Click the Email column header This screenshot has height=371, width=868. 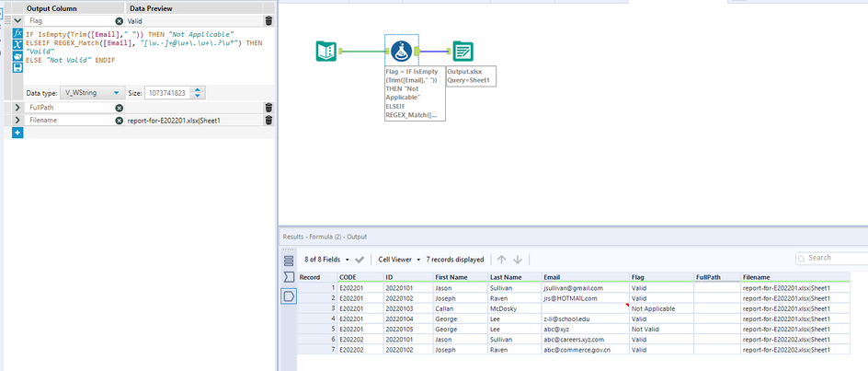pyautogui.click(x=552, y=276)
